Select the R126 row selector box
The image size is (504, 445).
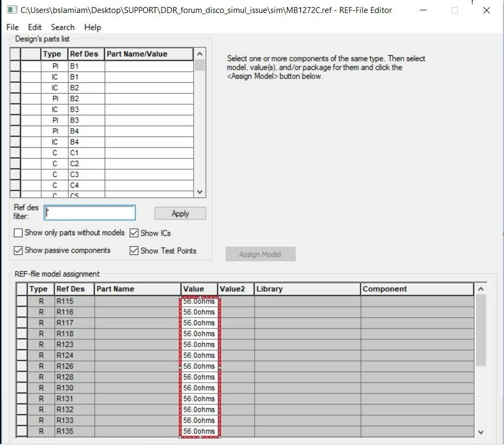click(x=22, y=366)
